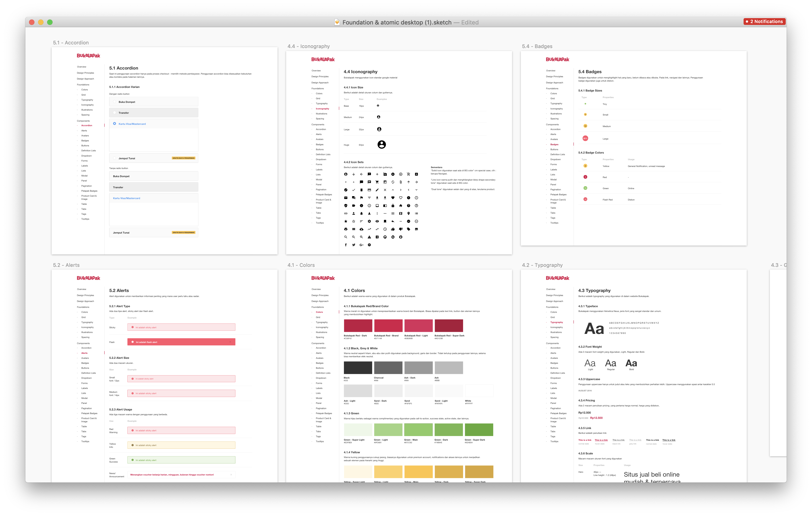The image size is (812, 516).
Task: Click the Bukalapak Red - Brand color swatch
Action: (x=388, y=326)
